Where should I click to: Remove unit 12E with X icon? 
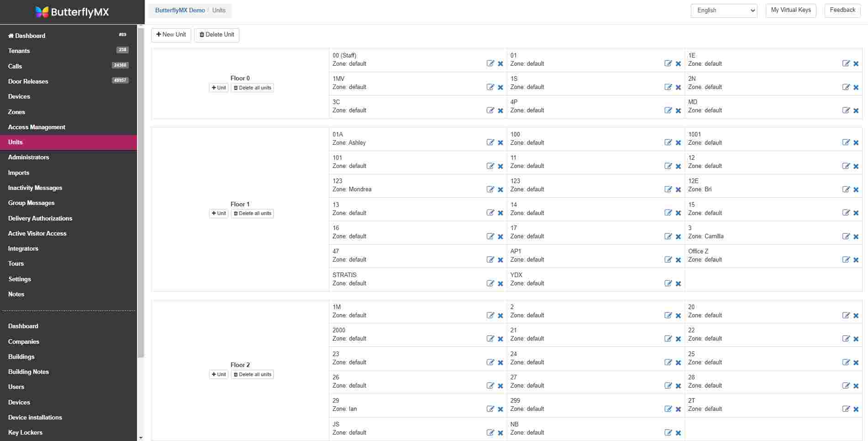tap(856, 189)
